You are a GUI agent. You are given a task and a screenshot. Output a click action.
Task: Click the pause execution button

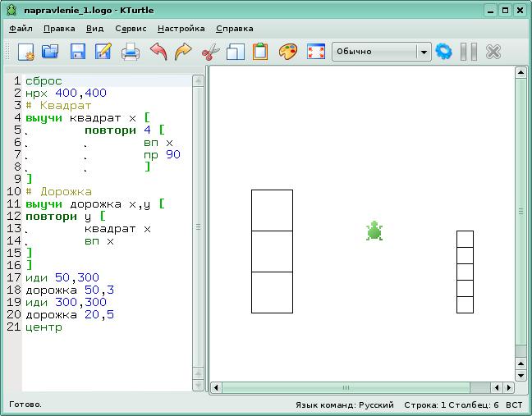coord(469,52)
